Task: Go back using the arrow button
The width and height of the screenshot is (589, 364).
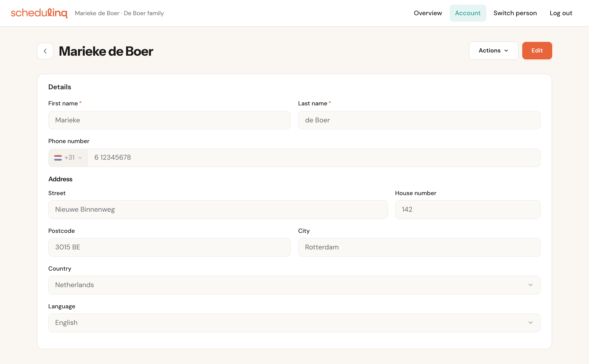Action: (x=45, y=51)
